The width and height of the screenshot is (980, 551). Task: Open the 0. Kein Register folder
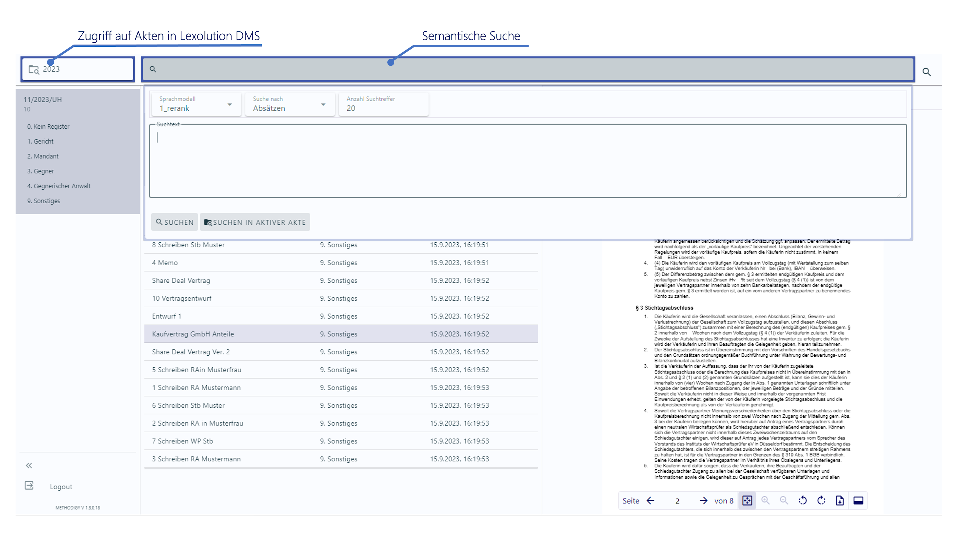48,127
